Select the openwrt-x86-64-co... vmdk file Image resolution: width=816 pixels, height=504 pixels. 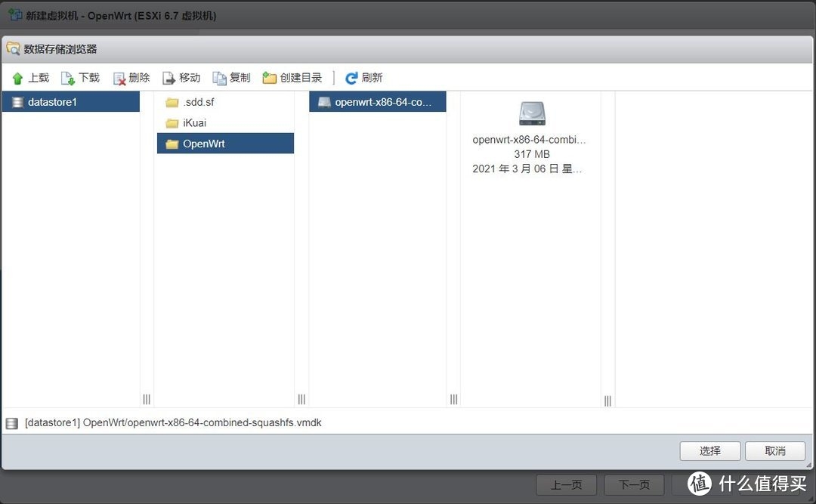point(377,102)
